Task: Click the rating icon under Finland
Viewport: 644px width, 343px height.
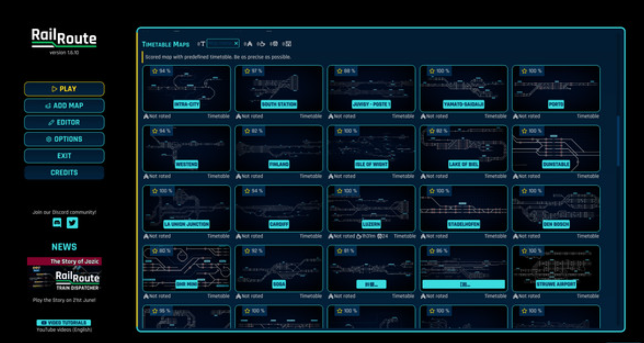Action: click(x=238, y=176)
